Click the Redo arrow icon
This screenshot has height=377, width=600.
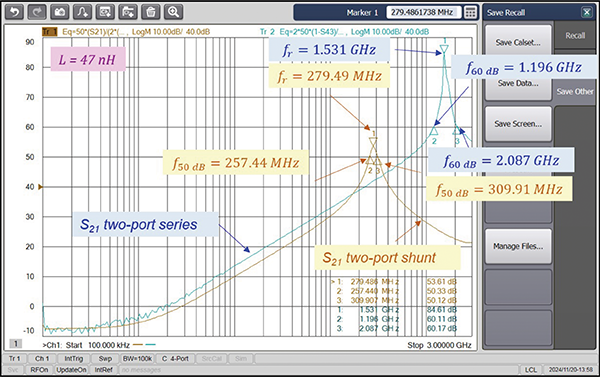[x=37, y=12]
